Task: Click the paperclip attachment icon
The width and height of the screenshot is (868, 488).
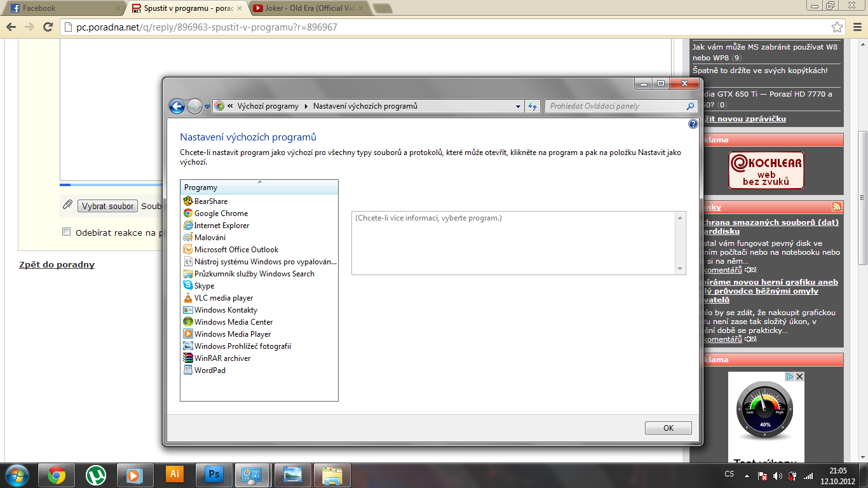Action: pos(67,205)
